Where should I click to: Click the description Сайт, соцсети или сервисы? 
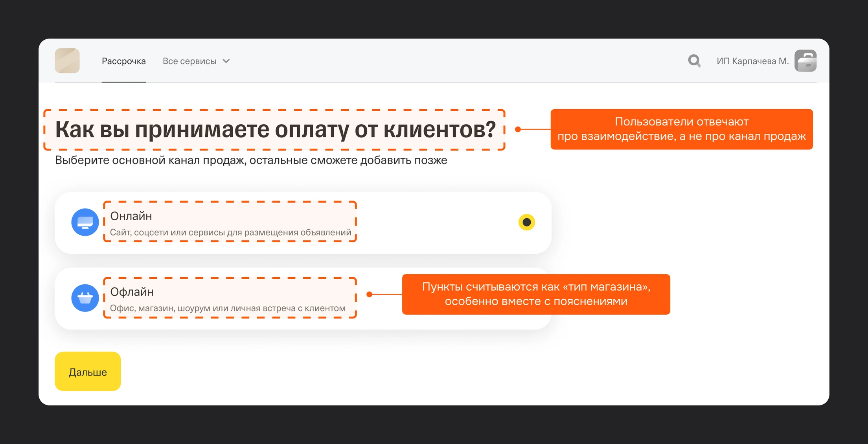click(230, 232)
